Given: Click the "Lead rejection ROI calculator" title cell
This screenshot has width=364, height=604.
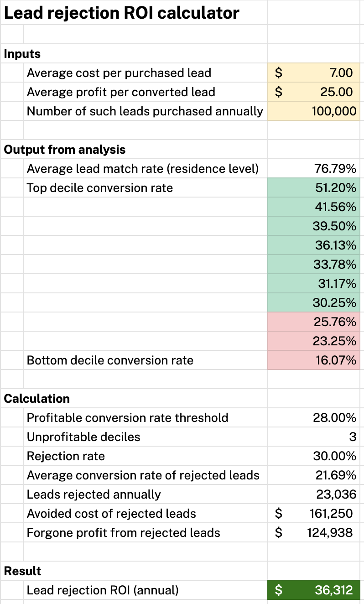Looking at the screenshot, I should [121, 13].
